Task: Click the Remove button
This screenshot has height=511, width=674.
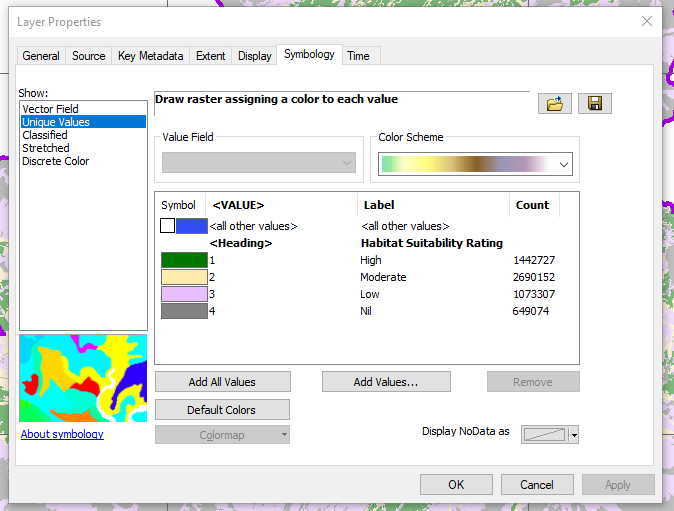Action: click(x=533, y=382)
